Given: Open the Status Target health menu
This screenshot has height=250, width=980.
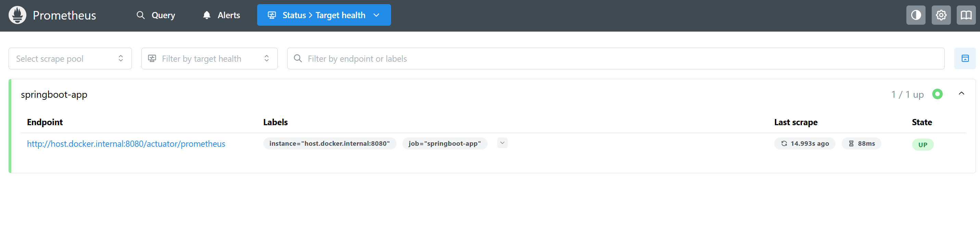Looking at the screenshot, I should click(324, 15).
